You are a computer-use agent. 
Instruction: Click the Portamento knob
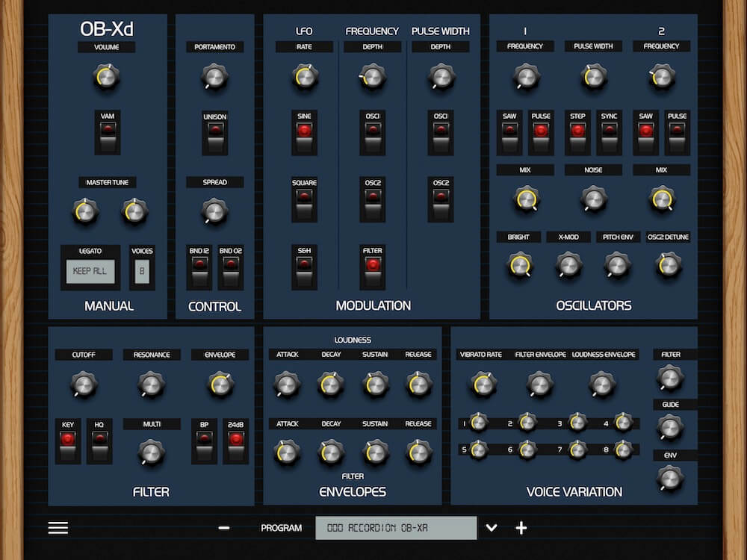[x=214, y=77]
